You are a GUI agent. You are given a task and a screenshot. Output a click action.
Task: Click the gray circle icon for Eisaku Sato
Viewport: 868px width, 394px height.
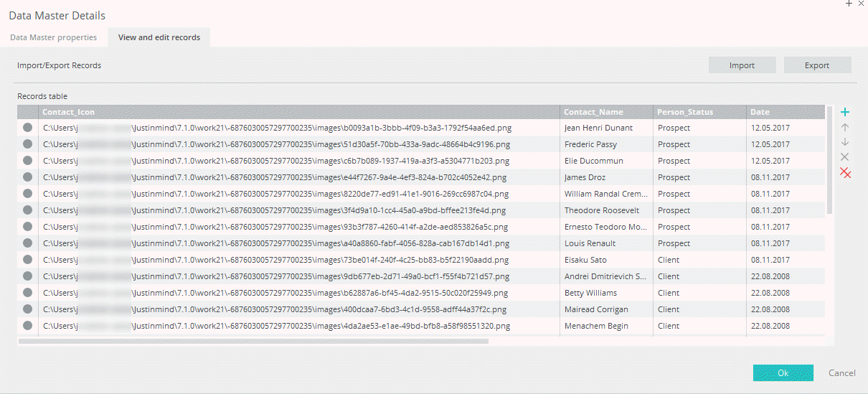pyautogui.click(x=28, y=260)
